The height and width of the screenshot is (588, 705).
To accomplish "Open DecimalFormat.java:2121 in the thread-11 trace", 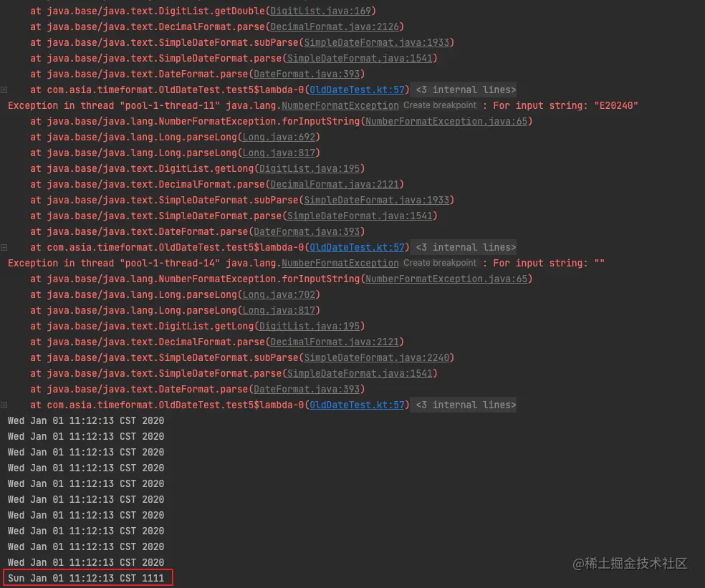I will pyautogui.click(x=335, y=184).
